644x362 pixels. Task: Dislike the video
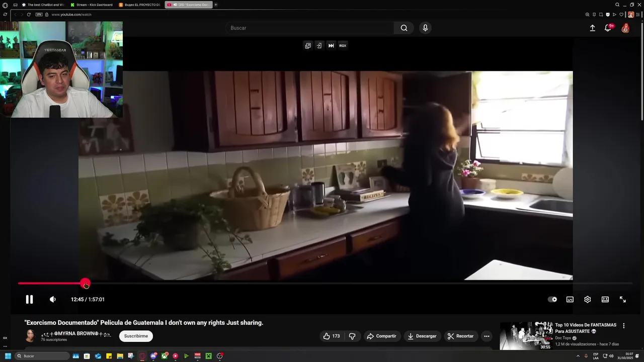pos(352,336)
